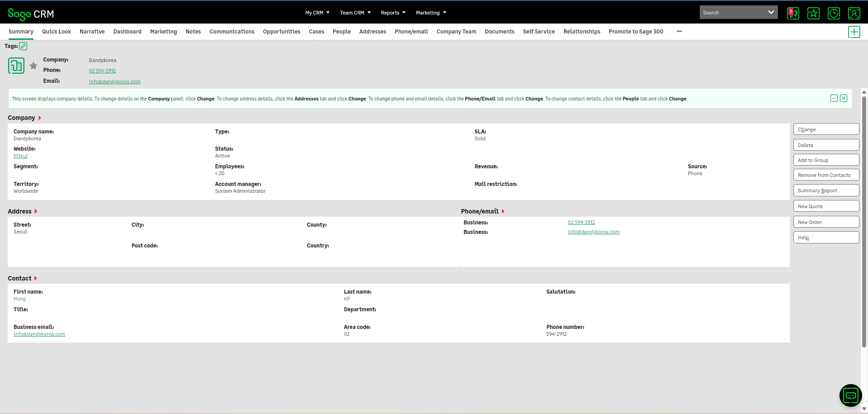This screenshot has height=414, width=868.
Task: Click Business email link in Contact panel
Action: coord(39,334)
